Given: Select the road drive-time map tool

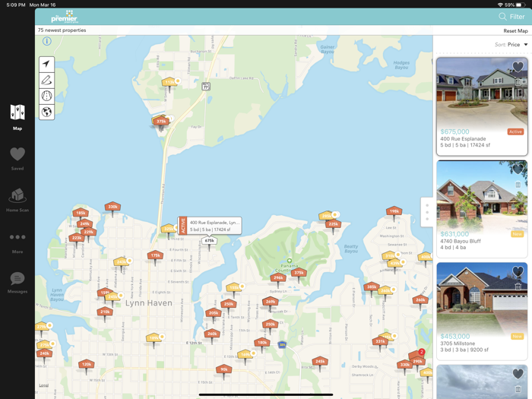Looking at the screenshot, I should click(x=46, y=96).
